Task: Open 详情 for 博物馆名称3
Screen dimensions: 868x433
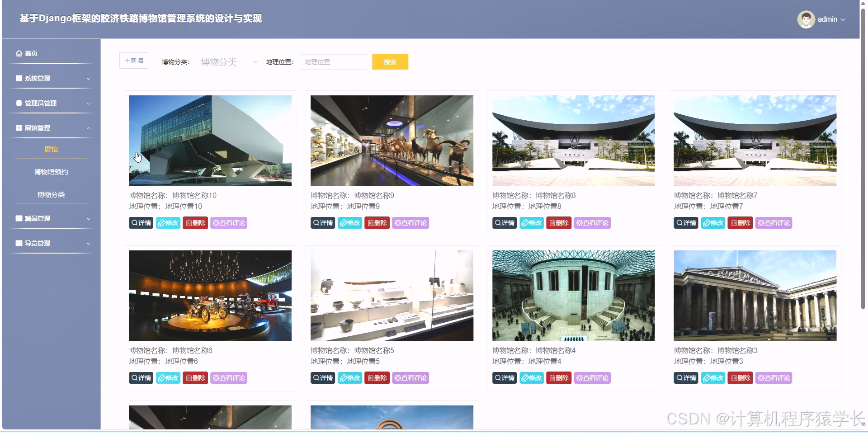Action: tap(686, 378)
